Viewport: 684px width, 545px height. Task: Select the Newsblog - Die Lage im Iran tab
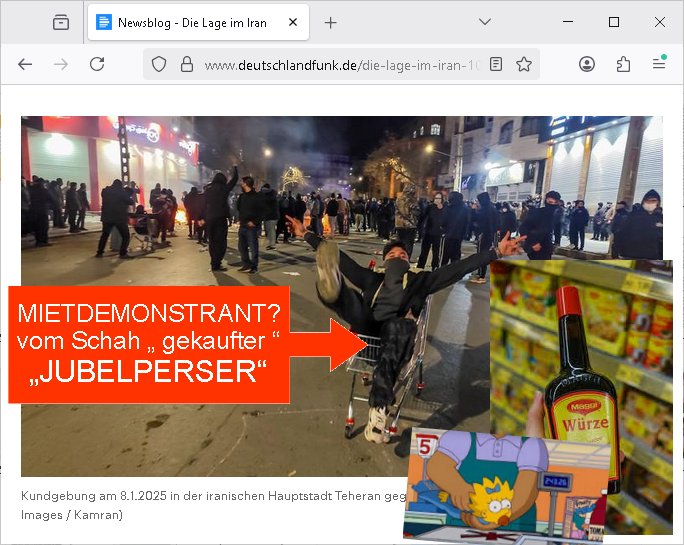[180, 22]
